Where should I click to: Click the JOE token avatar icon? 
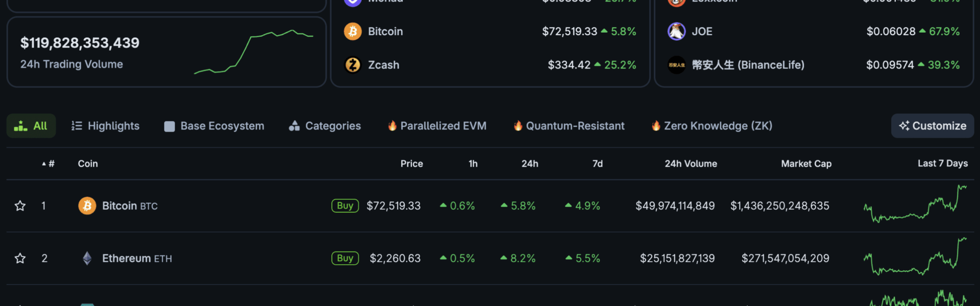pos(676,32)
